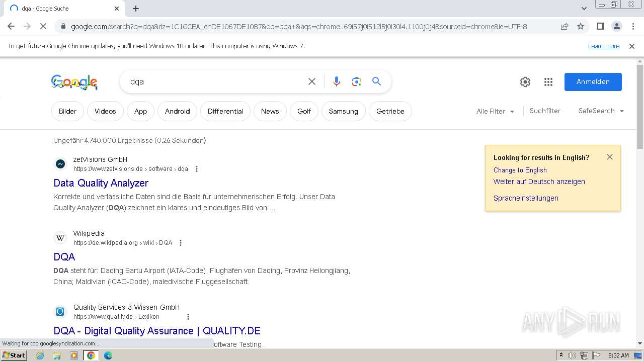Open Chrome three-dot menu

[x=632, y=26]
